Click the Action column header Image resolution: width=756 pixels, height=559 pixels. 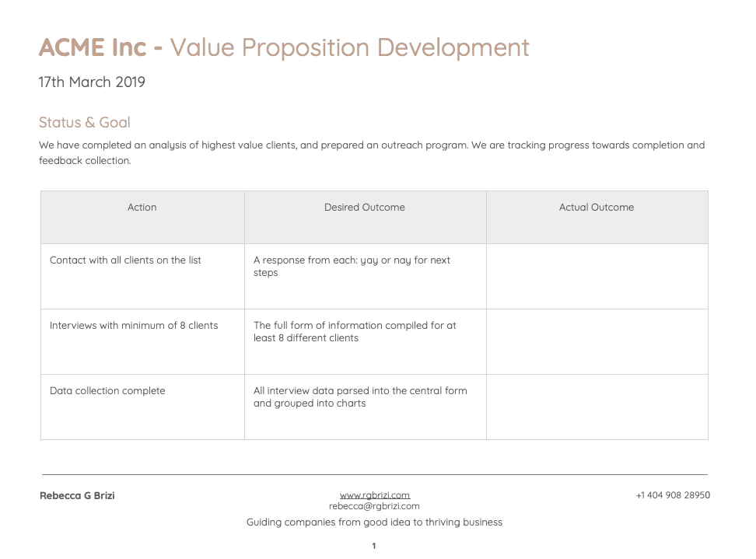142,218
